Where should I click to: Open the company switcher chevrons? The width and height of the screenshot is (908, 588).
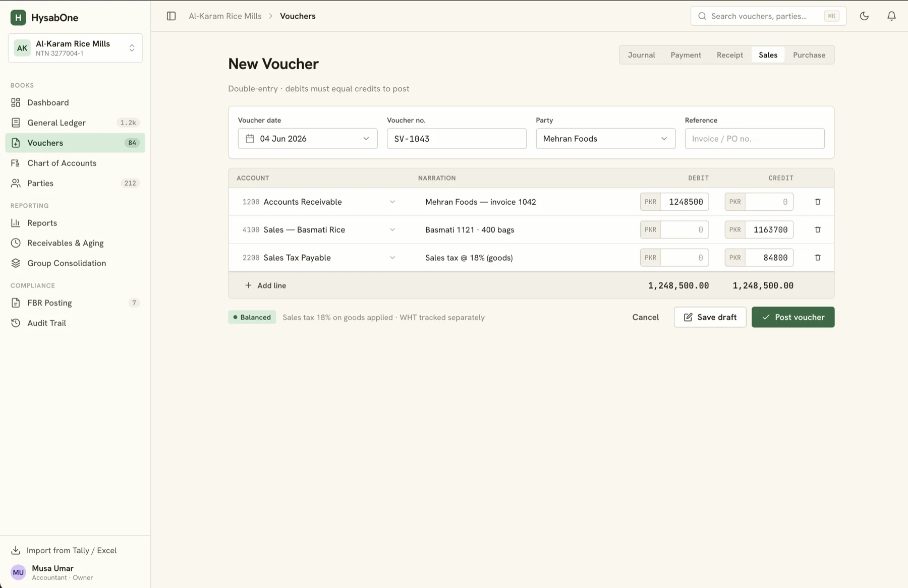132,48
